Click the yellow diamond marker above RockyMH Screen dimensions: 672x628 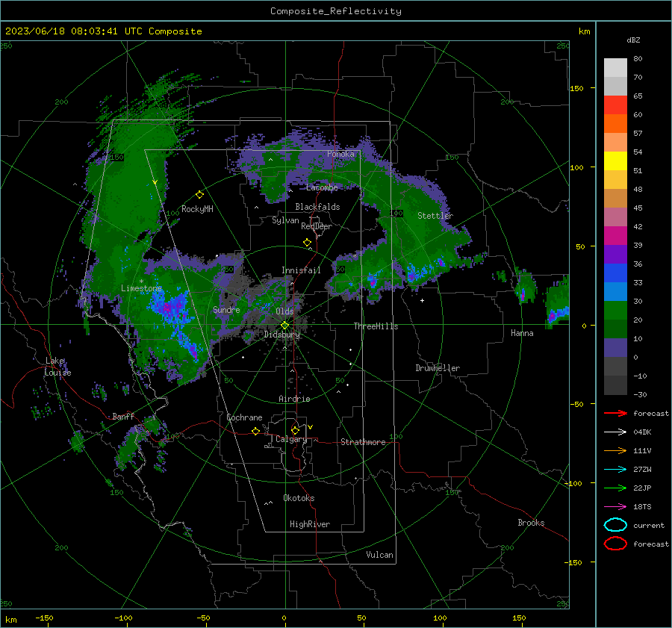199,195
